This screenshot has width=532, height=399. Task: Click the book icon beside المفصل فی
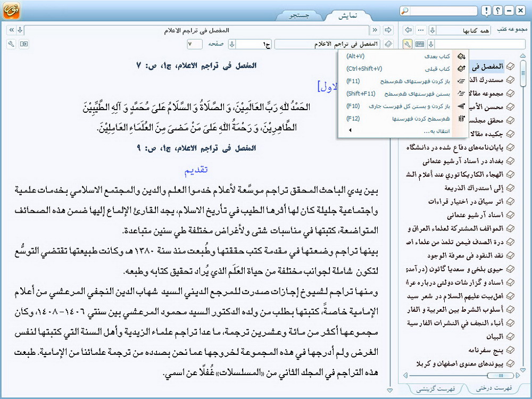point(510,66)
